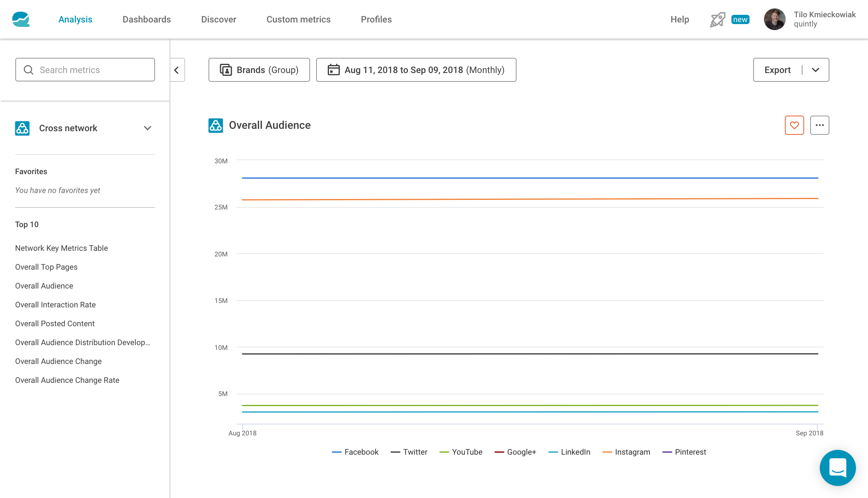
Task: Select the Analysis tab
Action: 75,19
